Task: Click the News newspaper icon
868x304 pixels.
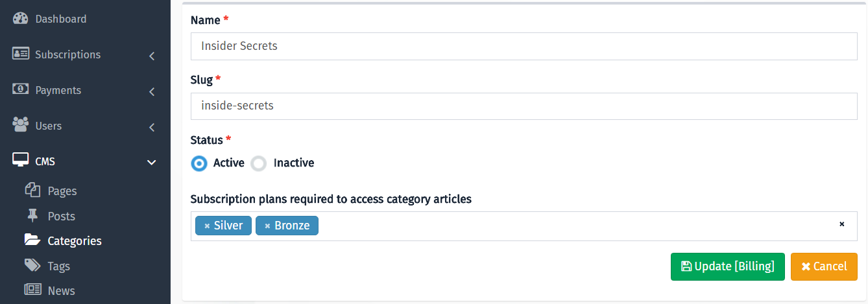Action: coord(32,290)
